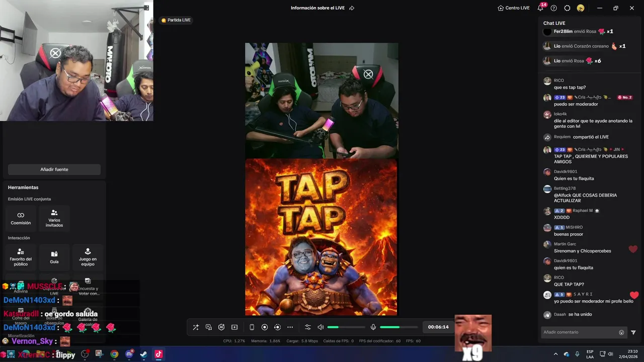Click the Herramientas section heading
Image resolution: width=644 pixels, height=362 pixels.
coord(23,188)
